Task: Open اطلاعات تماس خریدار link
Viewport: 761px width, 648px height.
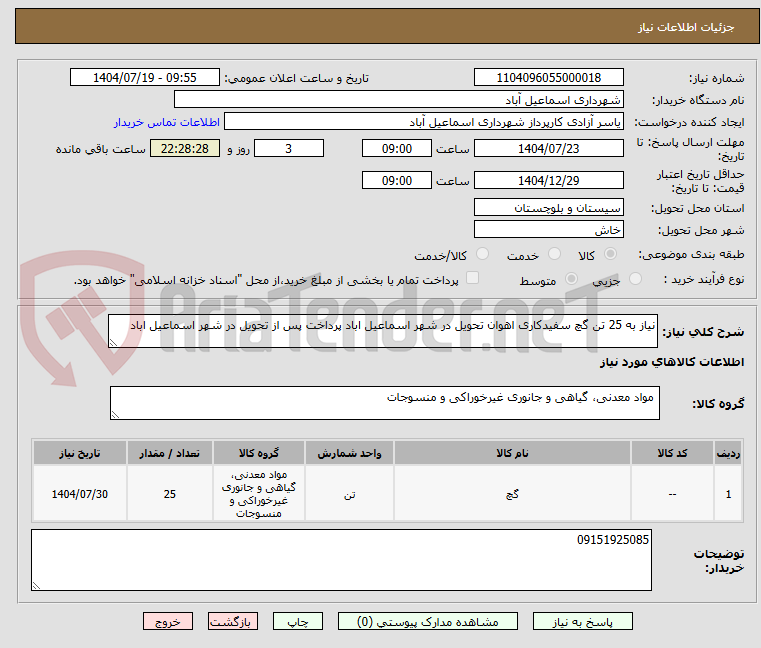Action: 167,122
